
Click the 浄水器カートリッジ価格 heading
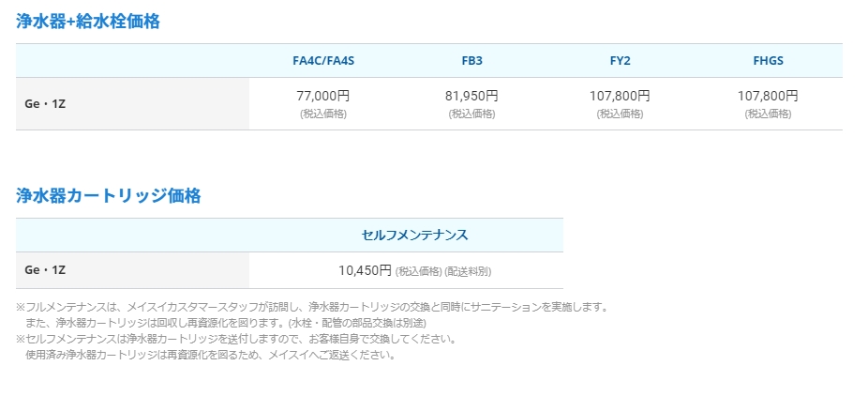tap(109, 195)
